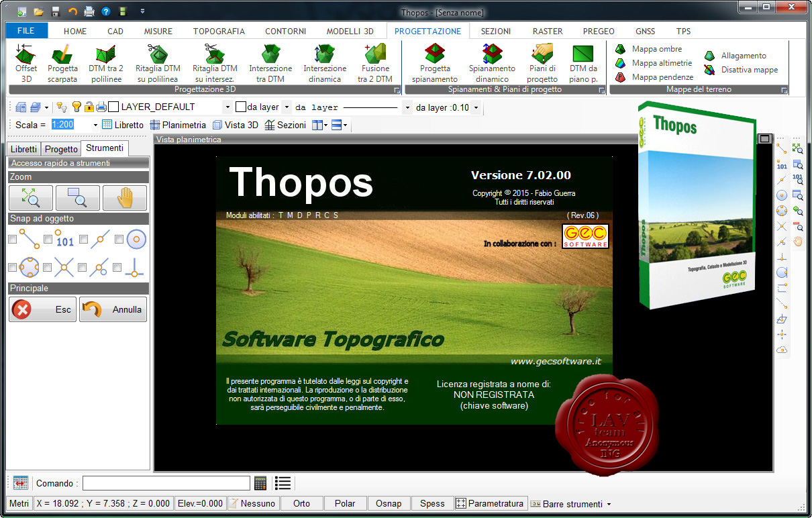Activate the pan hand tool in Strumenti panel
Screen dimensions: 812x518
pyautogui.click(x=125, y=198)
